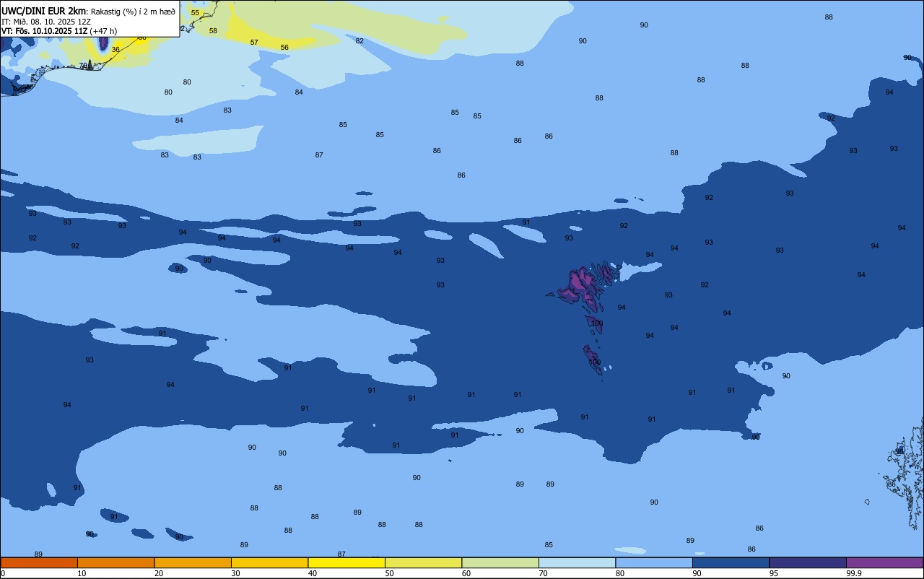Click the '99.9' legend tick label
The height and width of the screenshot is (579, 924).
(x=854, y=573)
